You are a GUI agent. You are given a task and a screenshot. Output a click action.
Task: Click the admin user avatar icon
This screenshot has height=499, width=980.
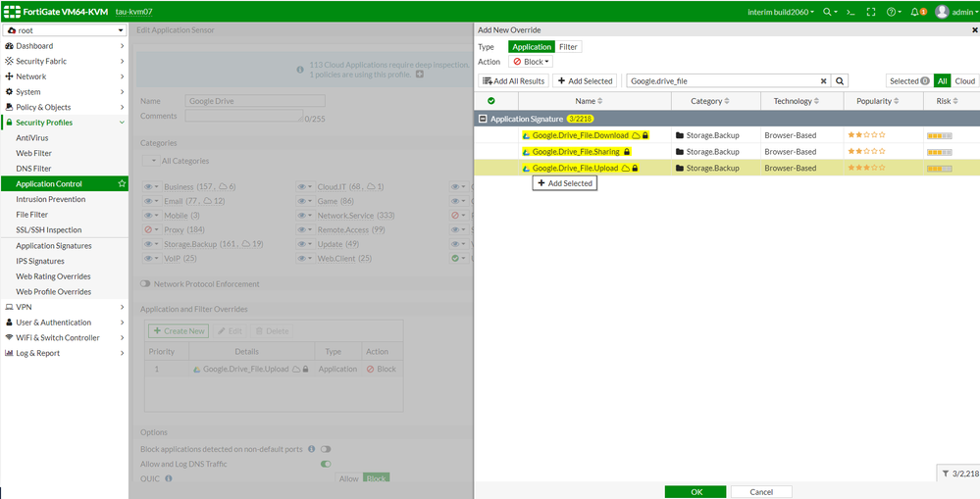click(942, 12)
